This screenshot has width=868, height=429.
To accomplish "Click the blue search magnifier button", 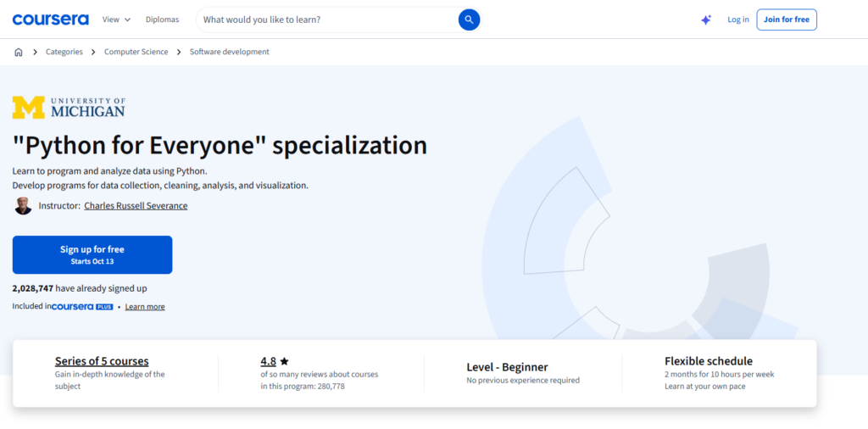I will click(x=469, y=20).
